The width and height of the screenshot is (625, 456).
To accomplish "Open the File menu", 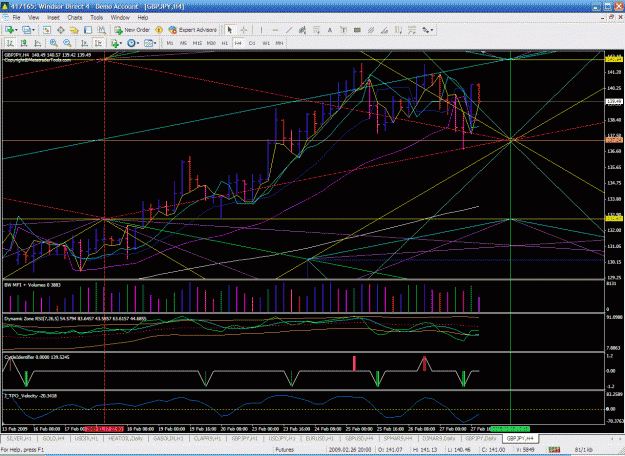I will coord(16,18).
